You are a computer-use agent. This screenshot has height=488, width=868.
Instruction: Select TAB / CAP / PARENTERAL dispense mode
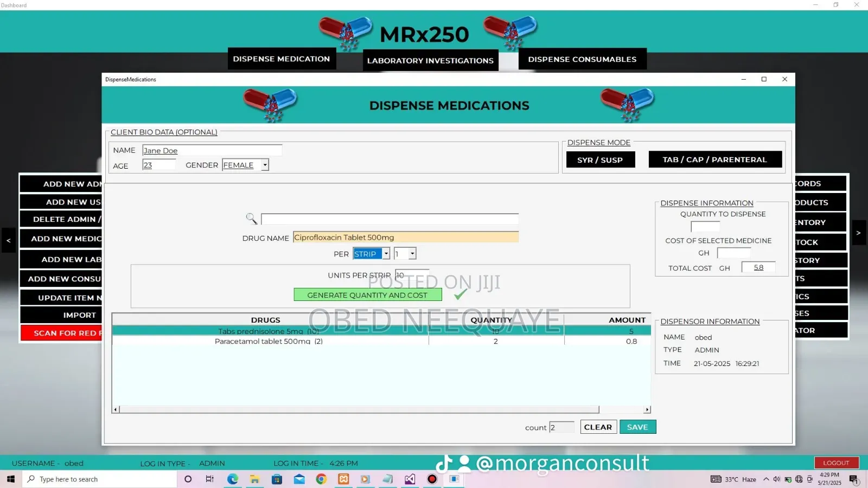(715, 159)
